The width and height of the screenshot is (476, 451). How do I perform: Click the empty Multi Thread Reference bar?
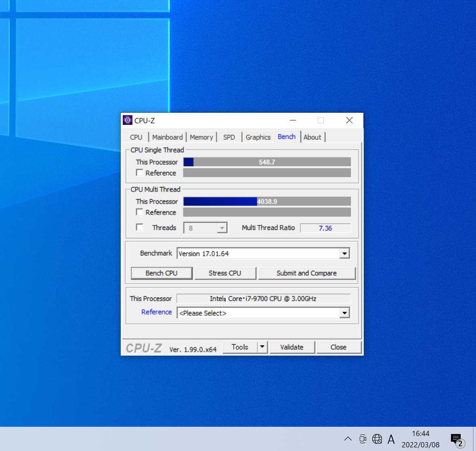point(267,212)
